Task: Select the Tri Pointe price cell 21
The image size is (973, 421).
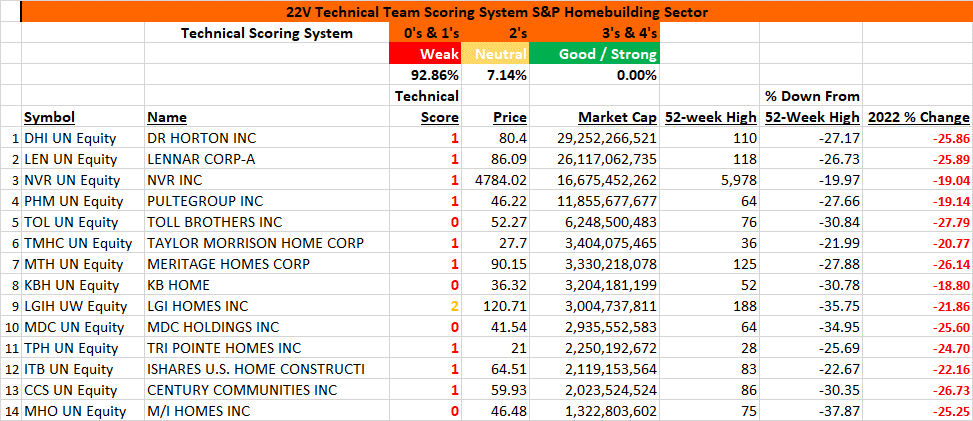Action: point(495,348)
